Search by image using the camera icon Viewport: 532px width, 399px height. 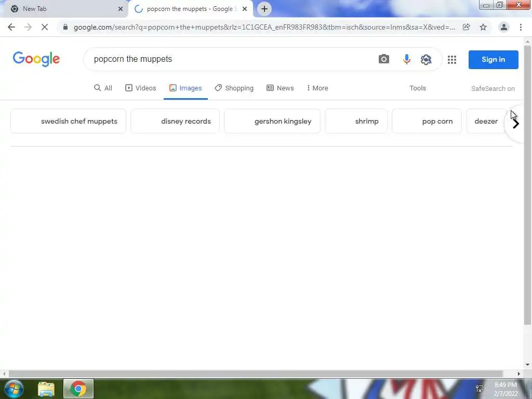tap(384, 59)
